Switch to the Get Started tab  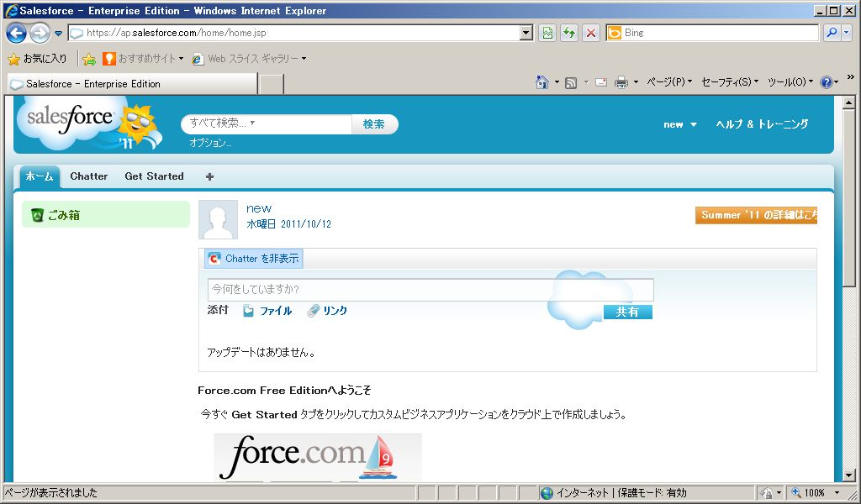coord(155,176)
